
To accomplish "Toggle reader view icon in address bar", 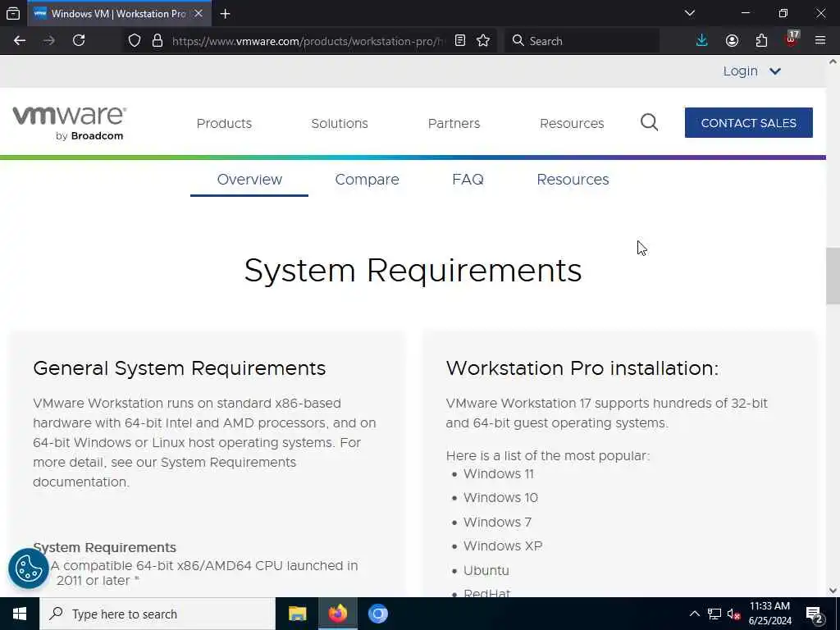I will click(x=460, y=41).
